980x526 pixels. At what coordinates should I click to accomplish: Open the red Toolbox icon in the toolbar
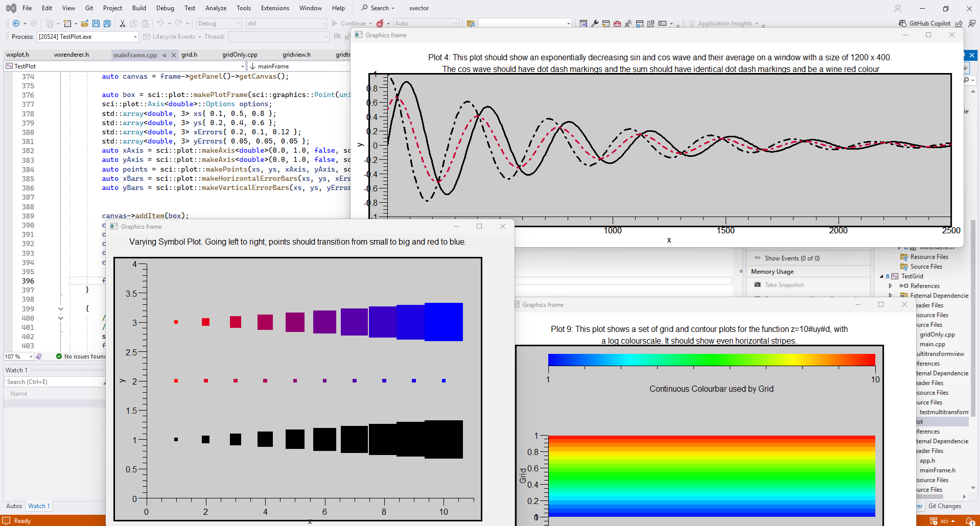click(617, 23)
